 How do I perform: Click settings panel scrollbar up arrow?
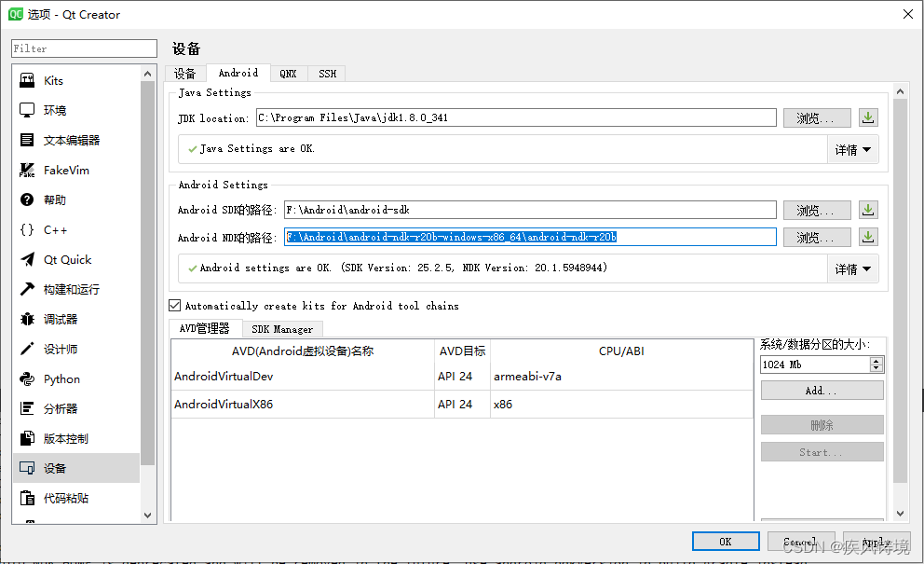(900, 91)
